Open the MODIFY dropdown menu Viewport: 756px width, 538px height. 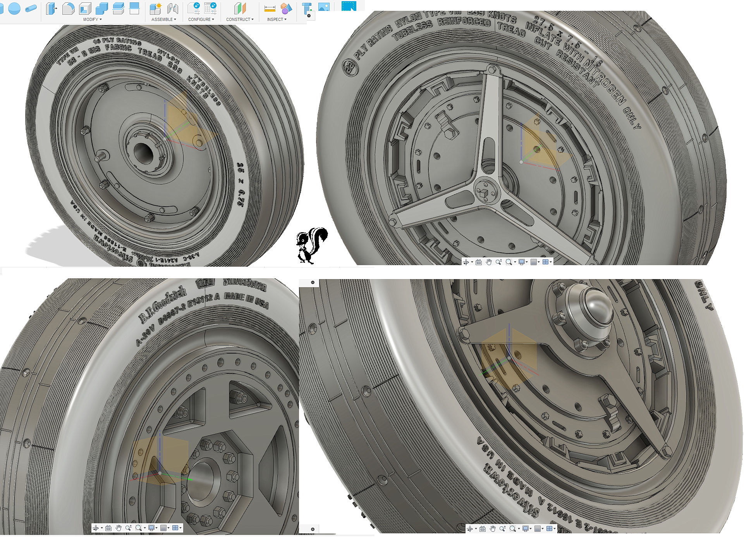pyautogui.click(x=92, y=19)
